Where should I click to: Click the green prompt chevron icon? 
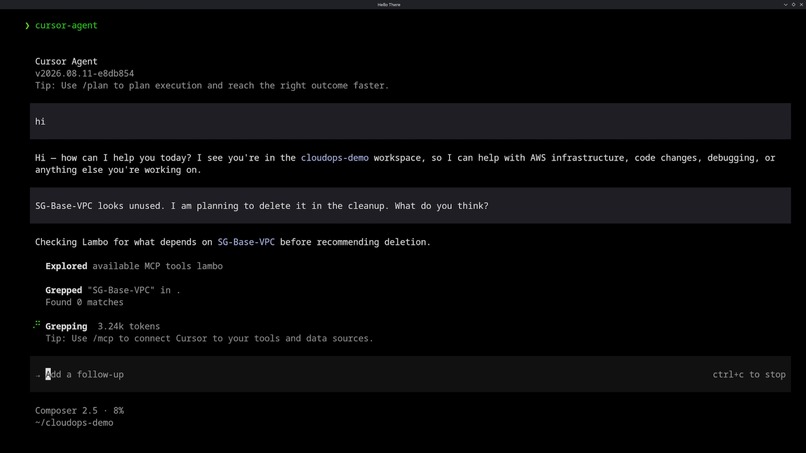pos(27,26)
